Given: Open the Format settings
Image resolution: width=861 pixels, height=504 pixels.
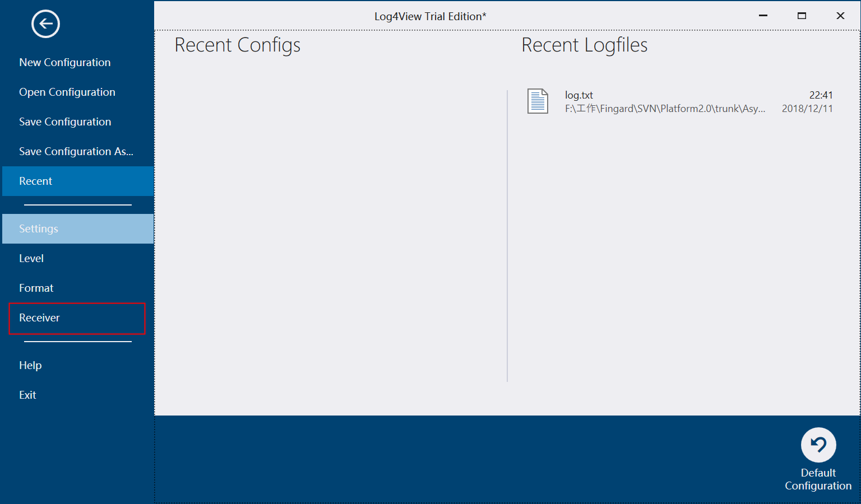Looking at the screenshot, I should (x=36, y=288).
